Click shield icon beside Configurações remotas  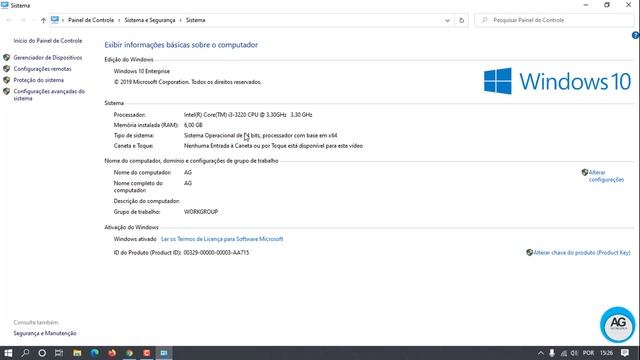pyautogui.click(x=7, y=69)
